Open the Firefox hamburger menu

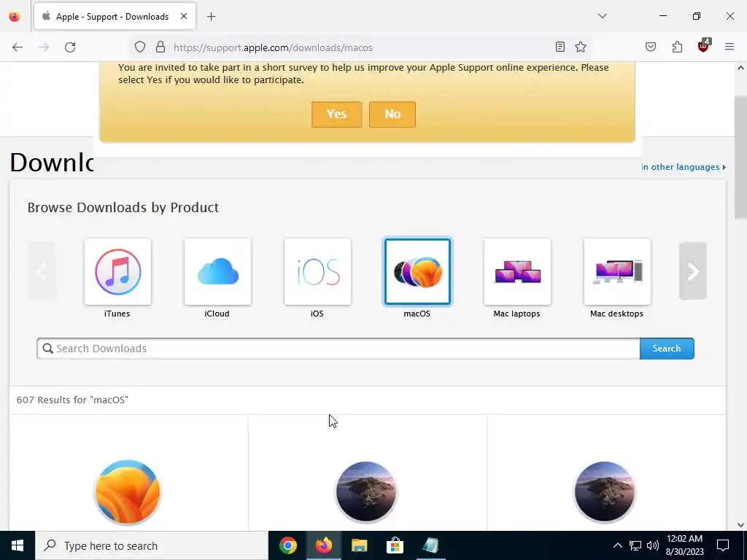tap(729, 47)
